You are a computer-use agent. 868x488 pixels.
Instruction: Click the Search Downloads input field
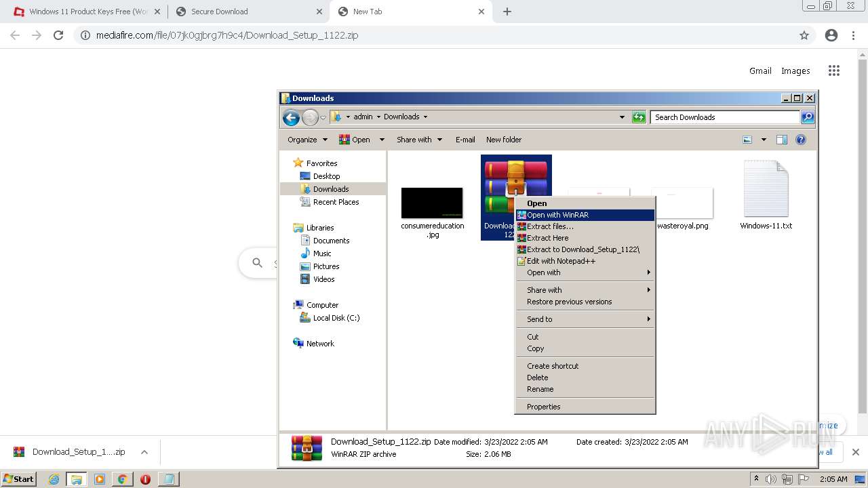click(x=725, y=117)
